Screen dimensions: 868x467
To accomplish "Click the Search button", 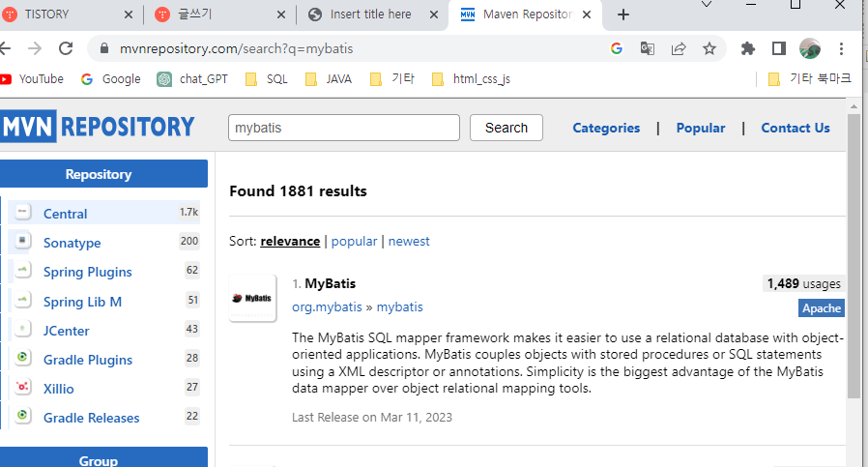I will pyautogui.click(x=506, y=128).
